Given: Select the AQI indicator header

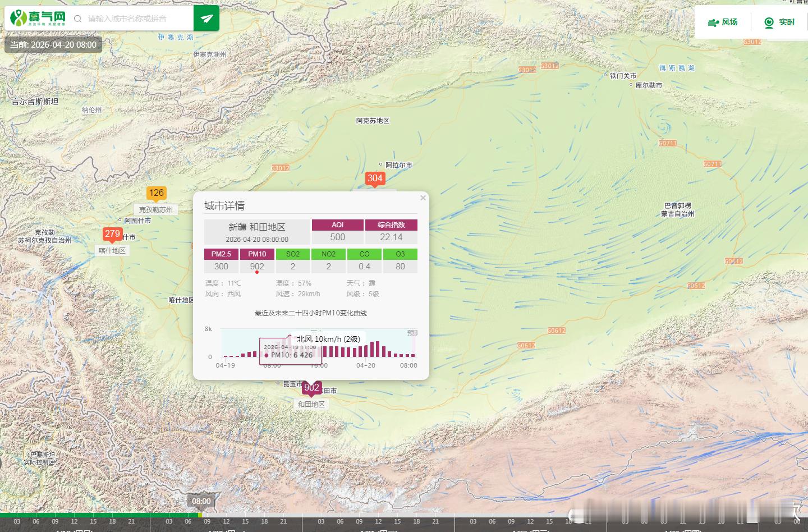Looking at the screenshot, I should click(x=338, y=224).
